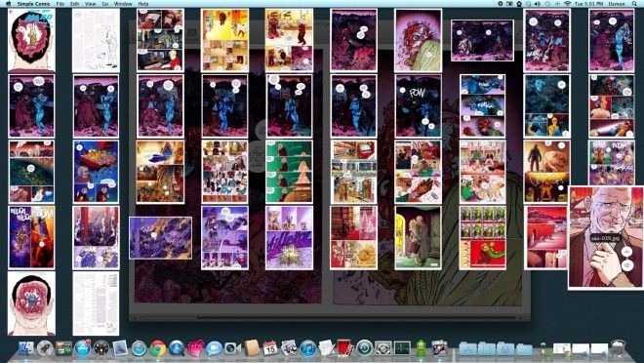Open Calendar icon showing 15

click(270, 348)
